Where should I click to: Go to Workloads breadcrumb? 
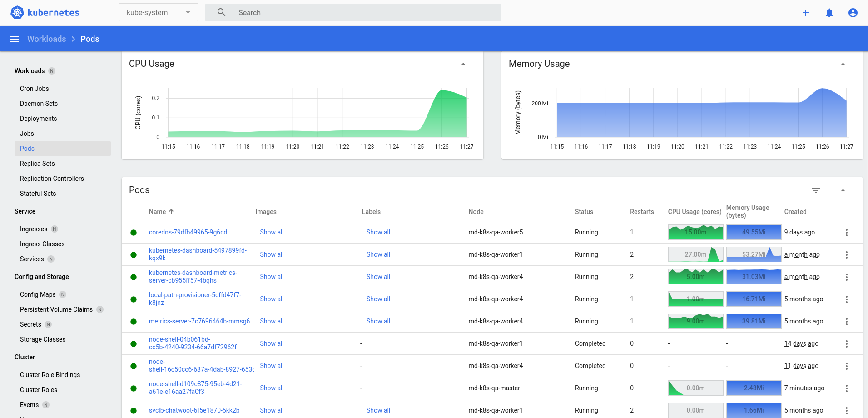(46, 39)
